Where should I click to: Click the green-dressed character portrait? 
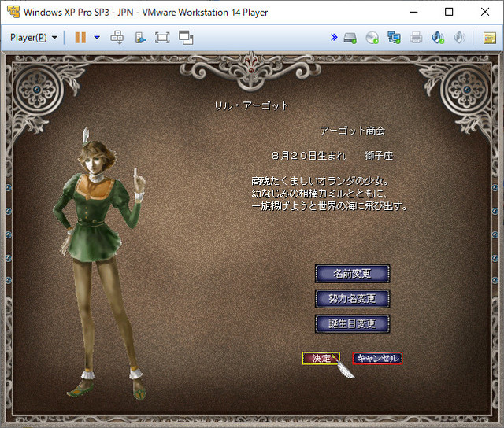click(102, 264)
